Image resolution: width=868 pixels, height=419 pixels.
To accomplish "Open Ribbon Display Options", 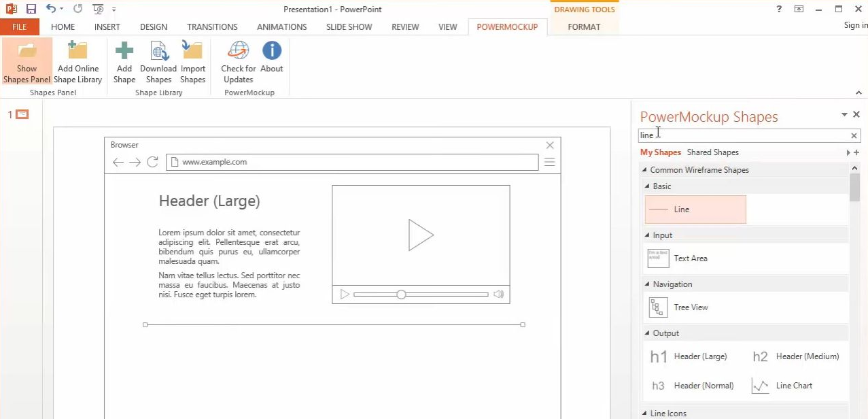I will [x=799, y=9].
